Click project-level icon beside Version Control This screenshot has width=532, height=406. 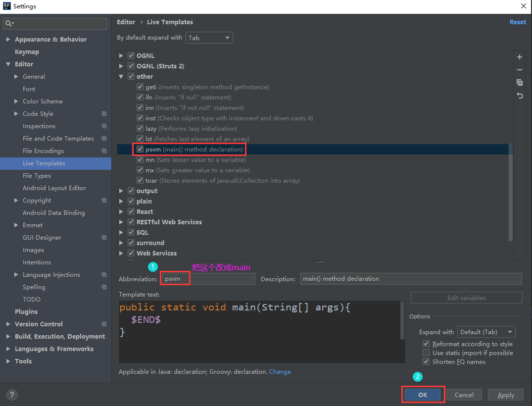(104, 324)
